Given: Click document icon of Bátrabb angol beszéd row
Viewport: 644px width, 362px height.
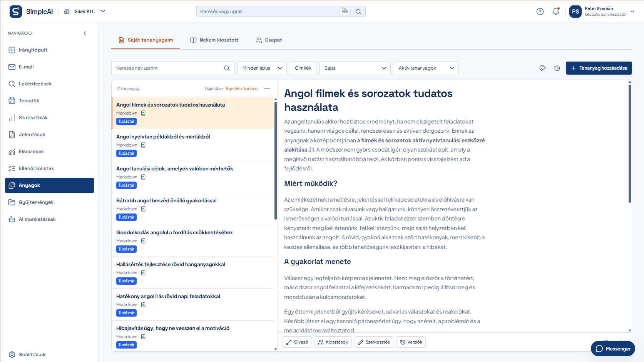Looking at the screenshot, I should tap(143, 209).
